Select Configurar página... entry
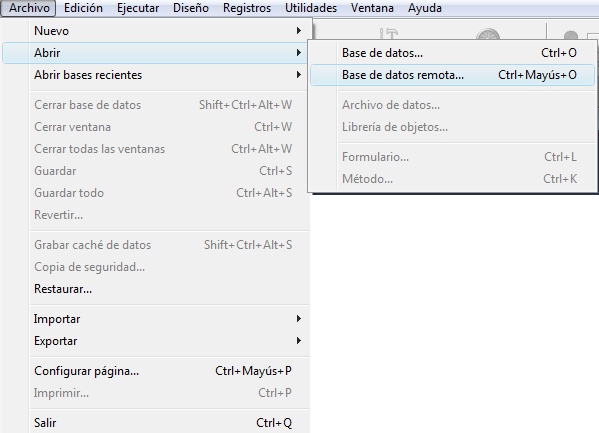Screen dimensions: 599x433 click(x=156, y=371)
